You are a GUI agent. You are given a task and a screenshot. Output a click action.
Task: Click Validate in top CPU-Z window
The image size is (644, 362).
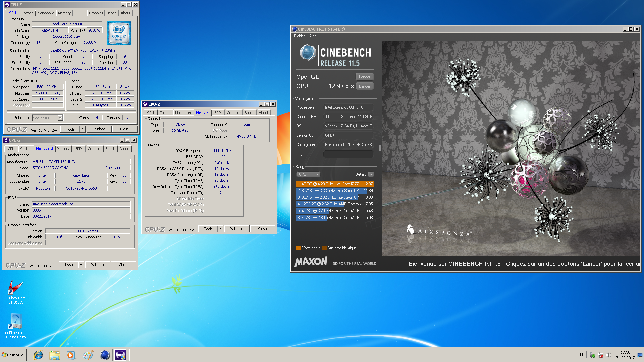click(99, 129)
